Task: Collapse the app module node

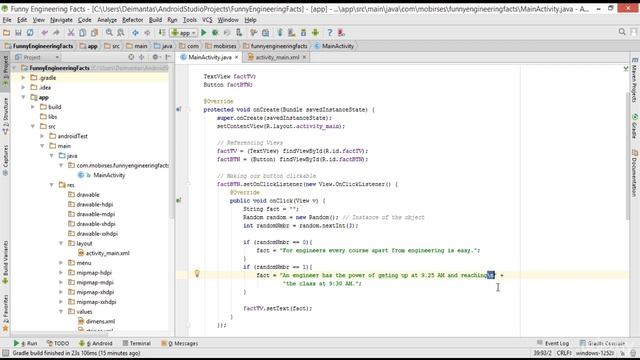Action: [x=23, y=97]
